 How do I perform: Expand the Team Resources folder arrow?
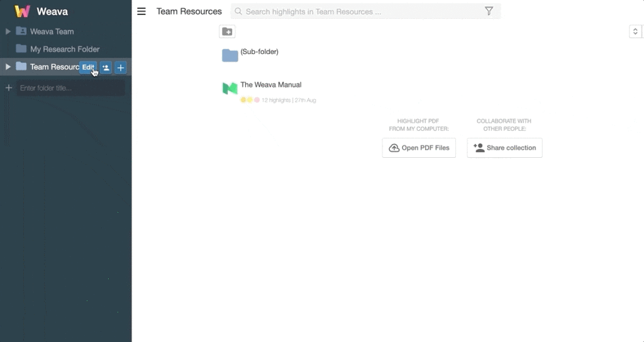click(8, 67)
